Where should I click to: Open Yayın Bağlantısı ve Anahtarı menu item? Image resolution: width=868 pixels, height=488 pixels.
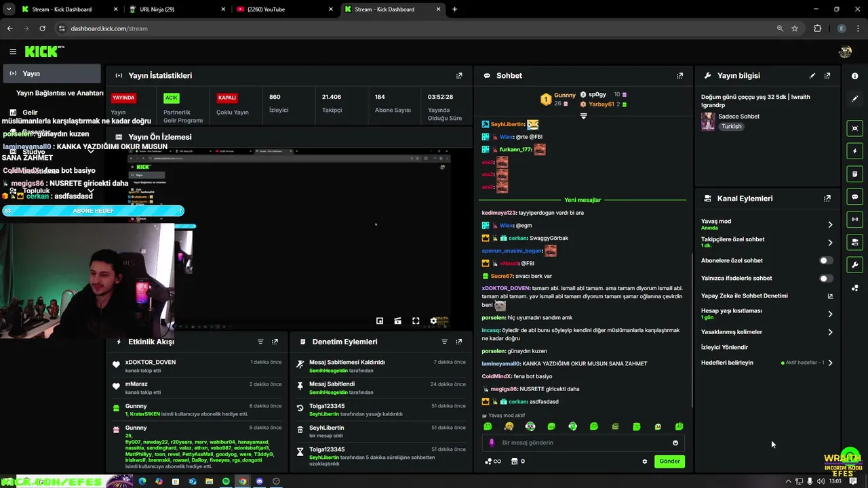pos(60,93)
